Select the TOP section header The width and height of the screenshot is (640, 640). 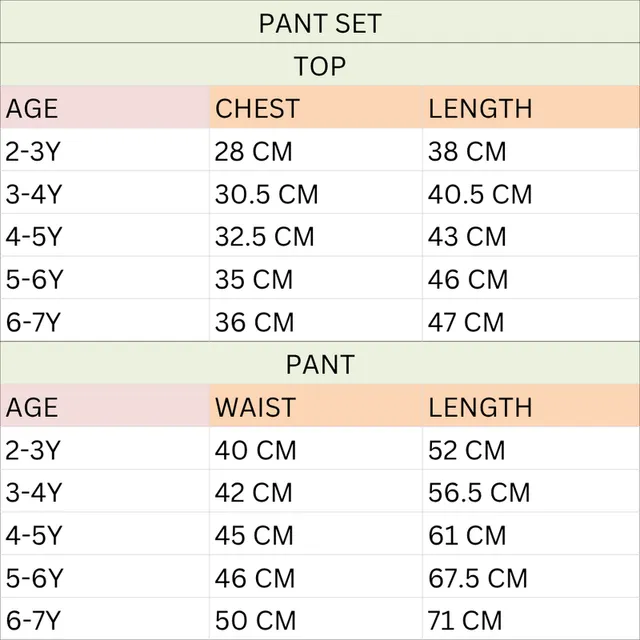click(x=320, y=64)
